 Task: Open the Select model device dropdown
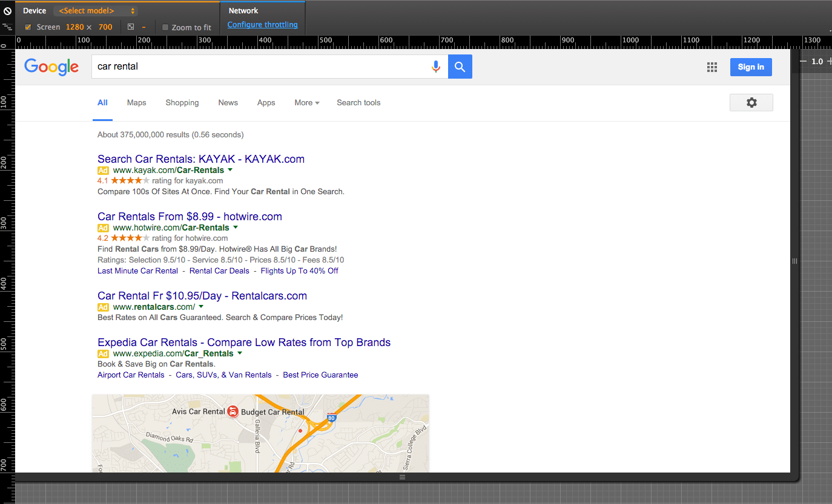[95, 11]
